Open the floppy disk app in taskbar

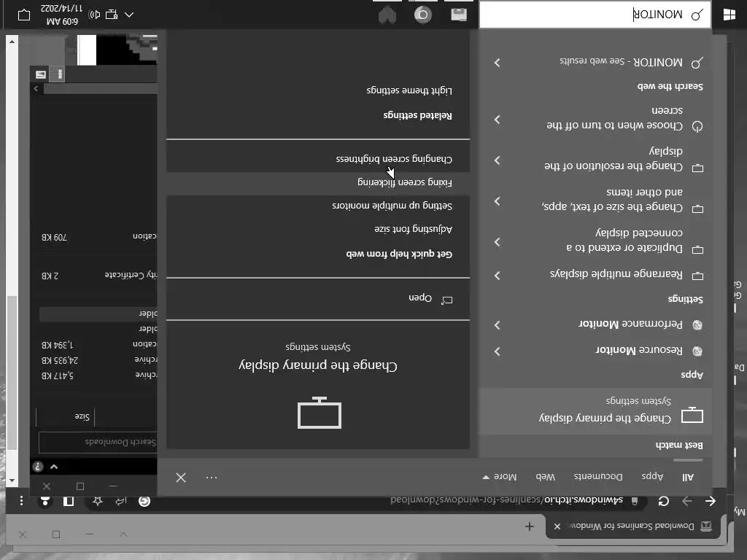(x=459, y=15)
